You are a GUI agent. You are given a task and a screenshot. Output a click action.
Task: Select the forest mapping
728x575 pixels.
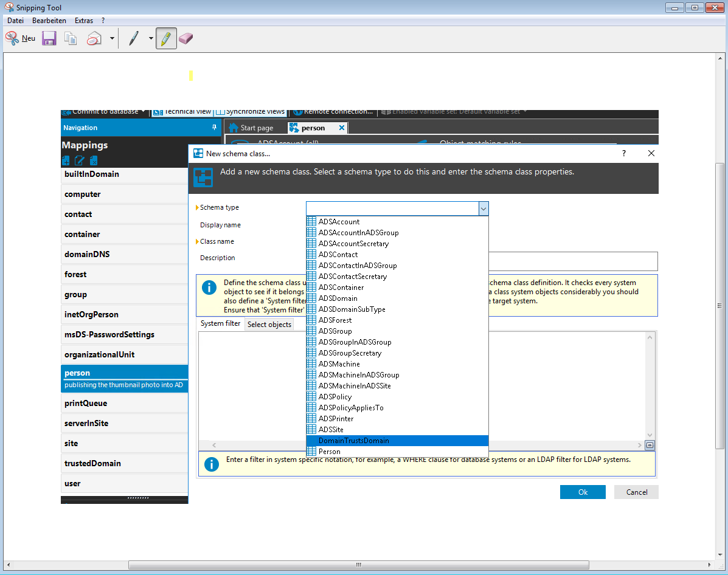coord(125,274)
